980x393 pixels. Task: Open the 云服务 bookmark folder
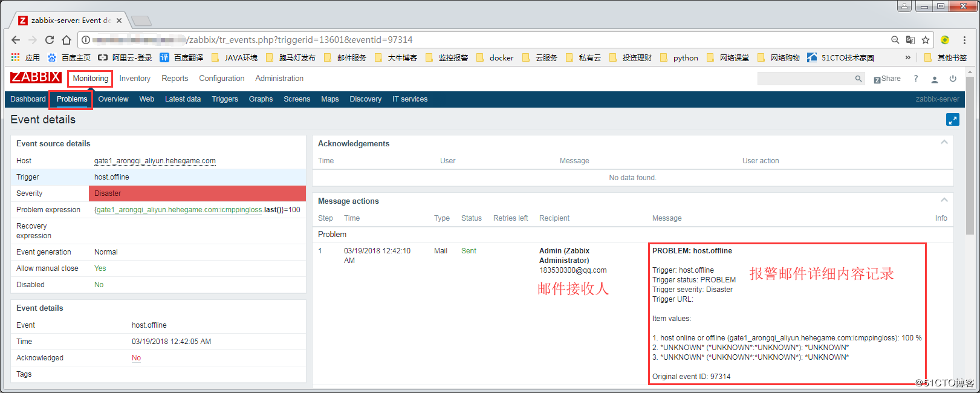click(x=539, y=58)
